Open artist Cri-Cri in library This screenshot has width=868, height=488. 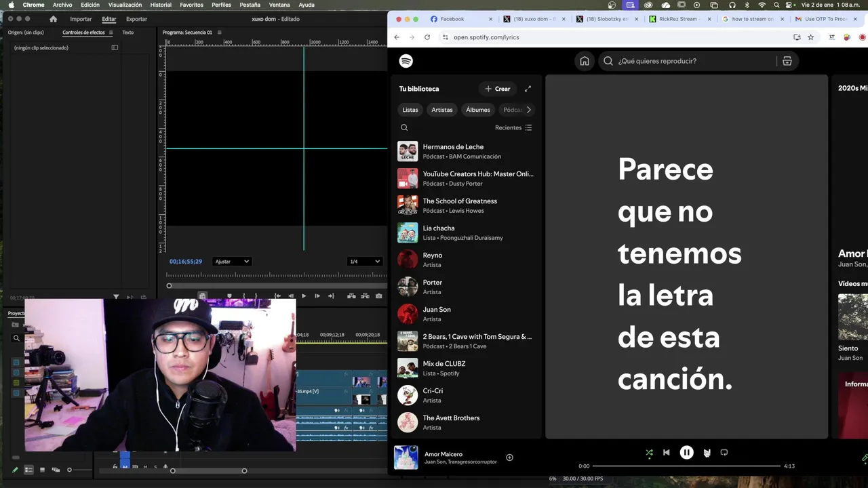pos(465,395)
